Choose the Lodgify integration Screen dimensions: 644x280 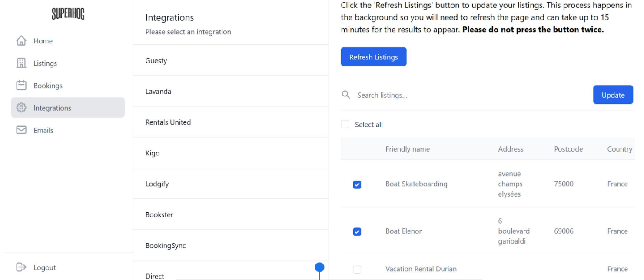tap(157, 184)
